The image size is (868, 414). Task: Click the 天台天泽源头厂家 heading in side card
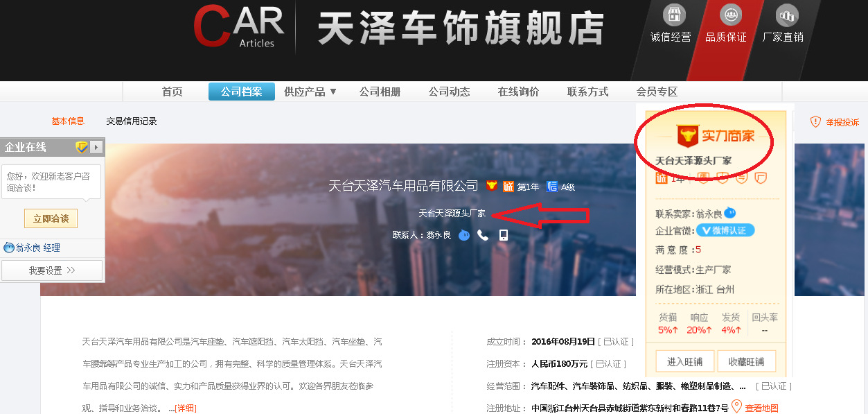[x=693, y=161]
